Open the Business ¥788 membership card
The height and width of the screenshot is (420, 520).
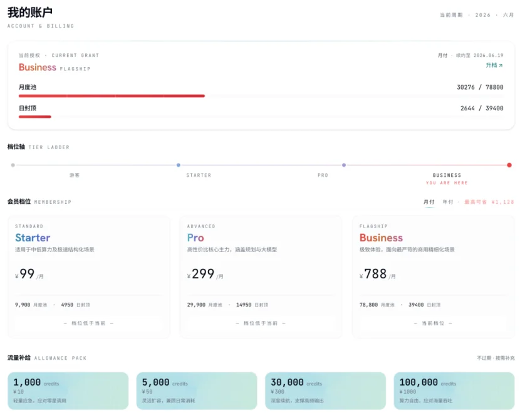[x=433, y=277]
